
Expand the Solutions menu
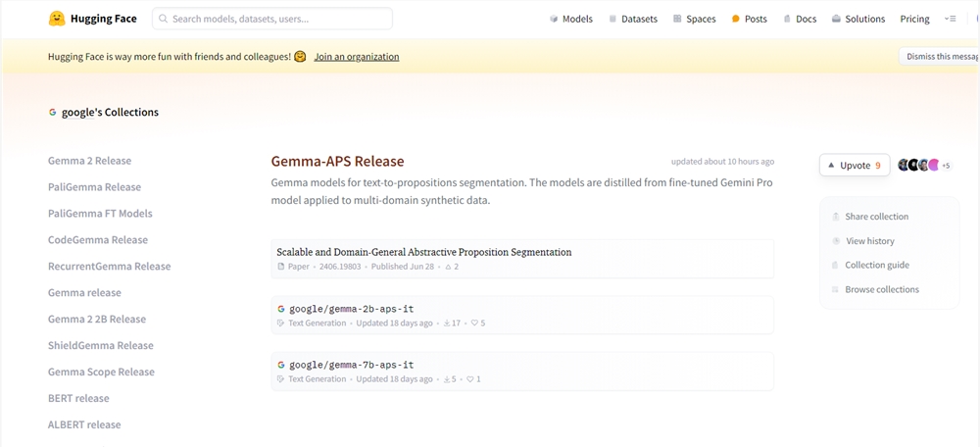[857, 19]
